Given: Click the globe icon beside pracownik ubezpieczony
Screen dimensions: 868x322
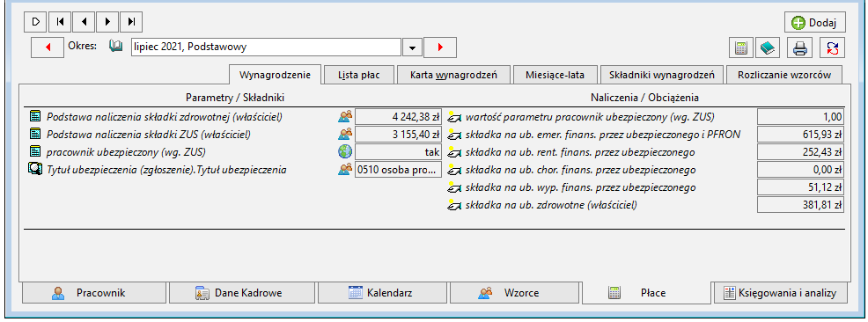Looking at the screenshot, I should click(x=345, y=152).
